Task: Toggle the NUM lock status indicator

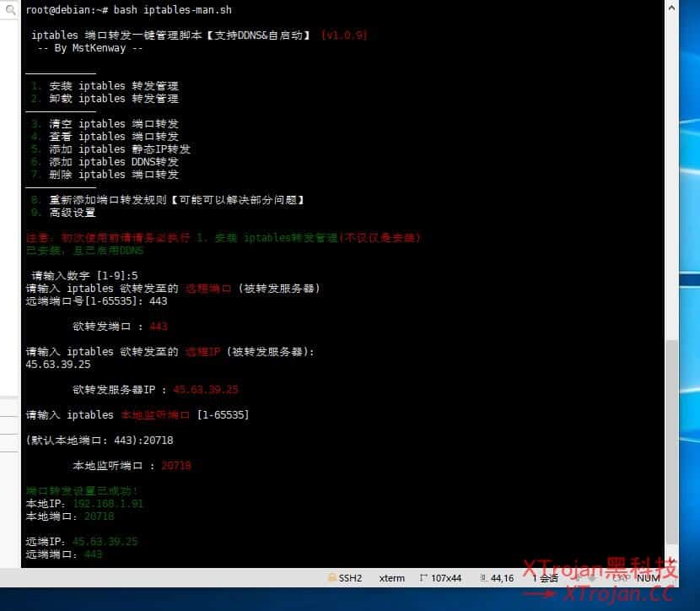Action: pos(648,578)
